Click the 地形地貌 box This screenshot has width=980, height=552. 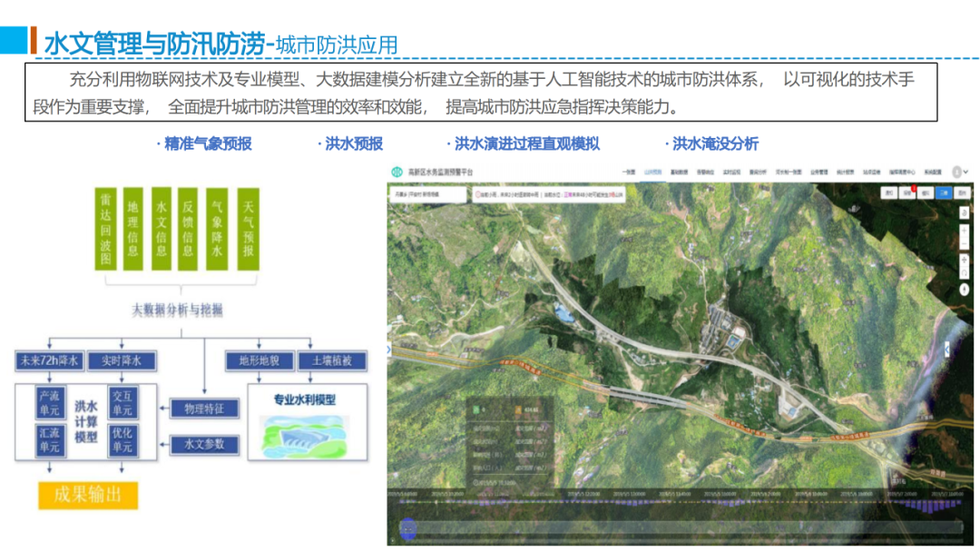click(259, 360)
